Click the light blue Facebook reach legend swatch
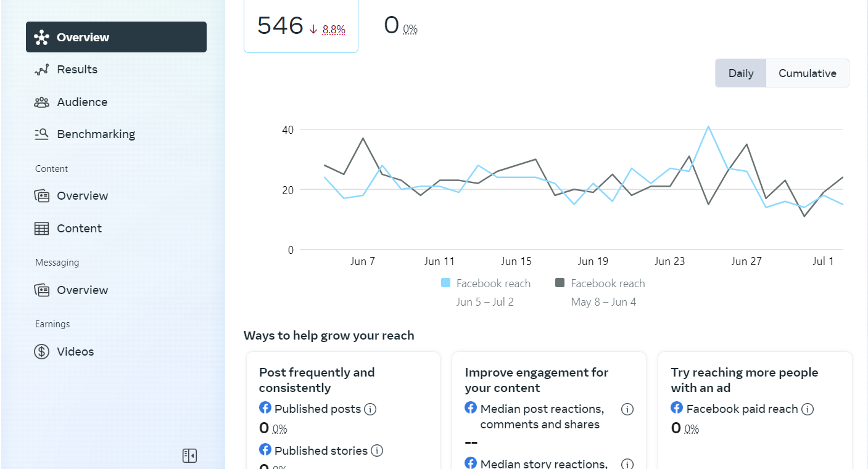868x469 pixels. point(446,283)
